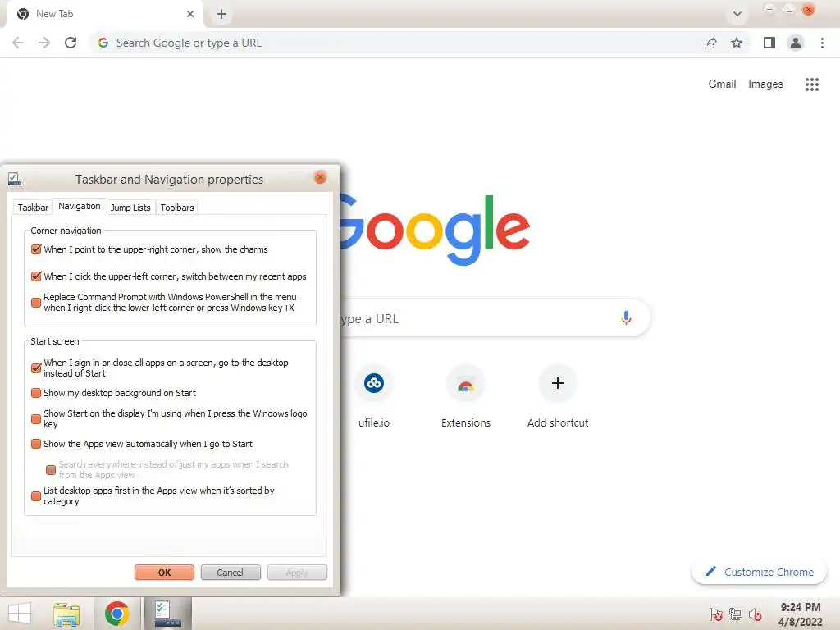Close the Taskbar and Navigation properties dialog

coord(320,177)
